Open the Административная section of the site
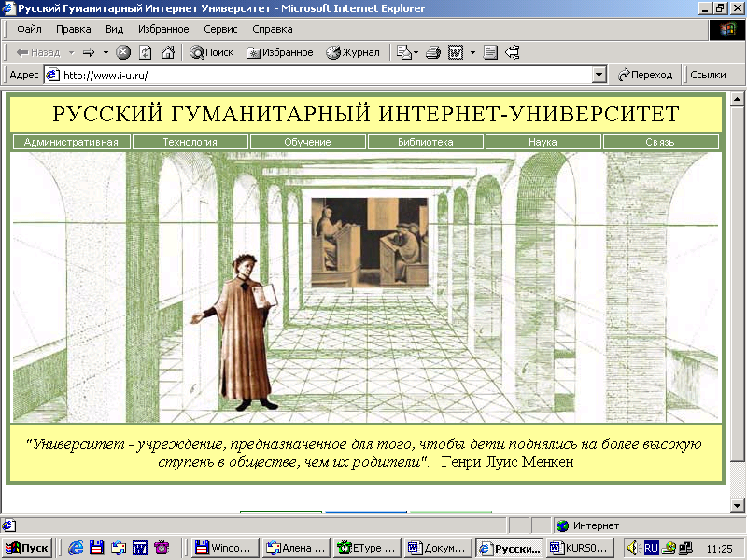The height and width of the screenshot is (560, 747). pos(72,142)
